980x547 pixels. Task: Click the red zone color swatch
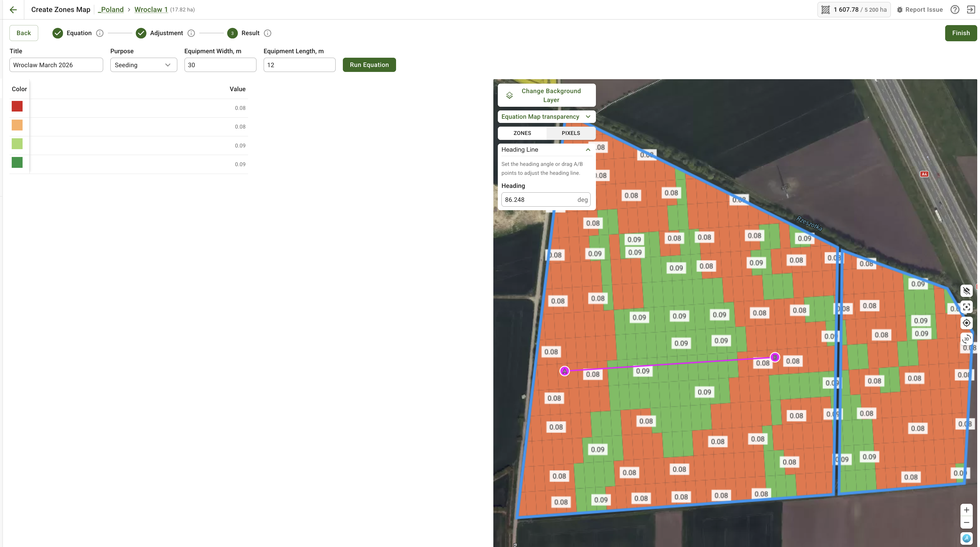click(17, 106)
